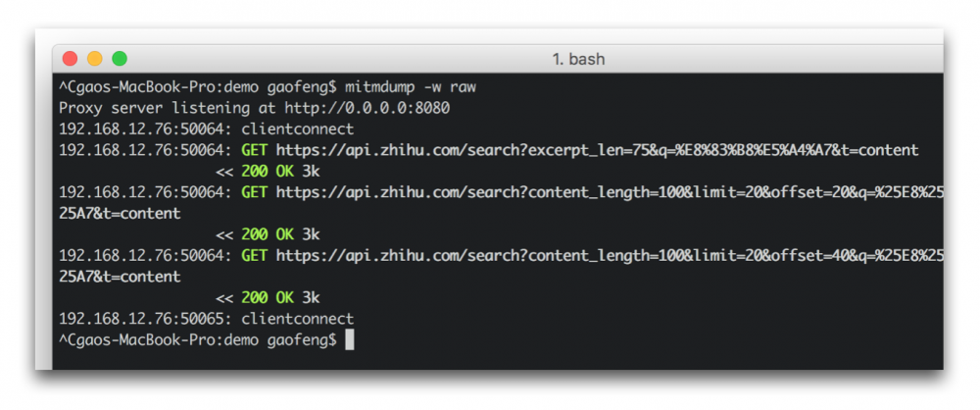The height and width of the screenshot is (410, 980).
Task: Click the third green GET method label
Action: pyautogui.click(x=254, y=255)
